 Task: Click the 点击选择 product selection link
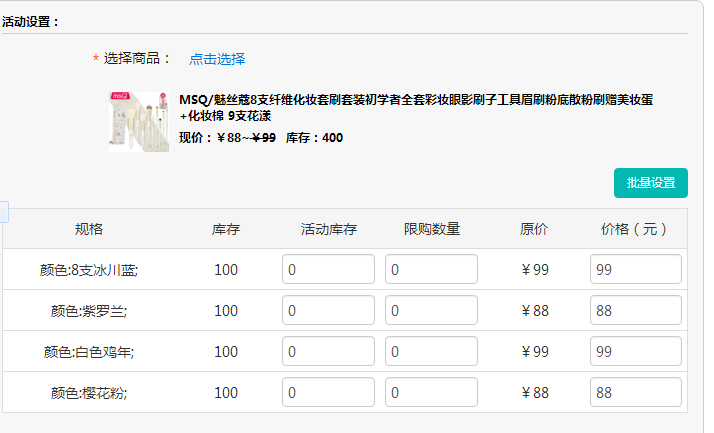click(217, 59)
